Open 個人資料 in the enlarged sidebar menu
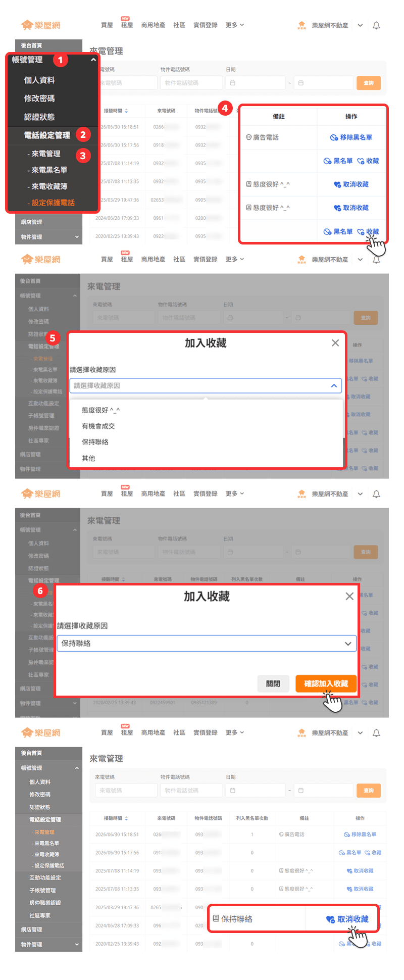Viewport: 404px width, 980px height. click(x=39, y=80)
